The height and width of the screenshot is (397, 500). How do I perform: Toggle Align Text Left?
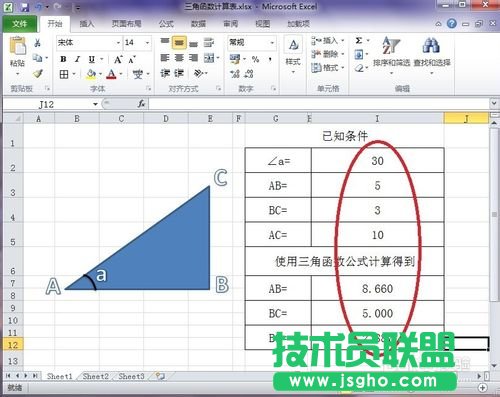(x=165, y=58)
